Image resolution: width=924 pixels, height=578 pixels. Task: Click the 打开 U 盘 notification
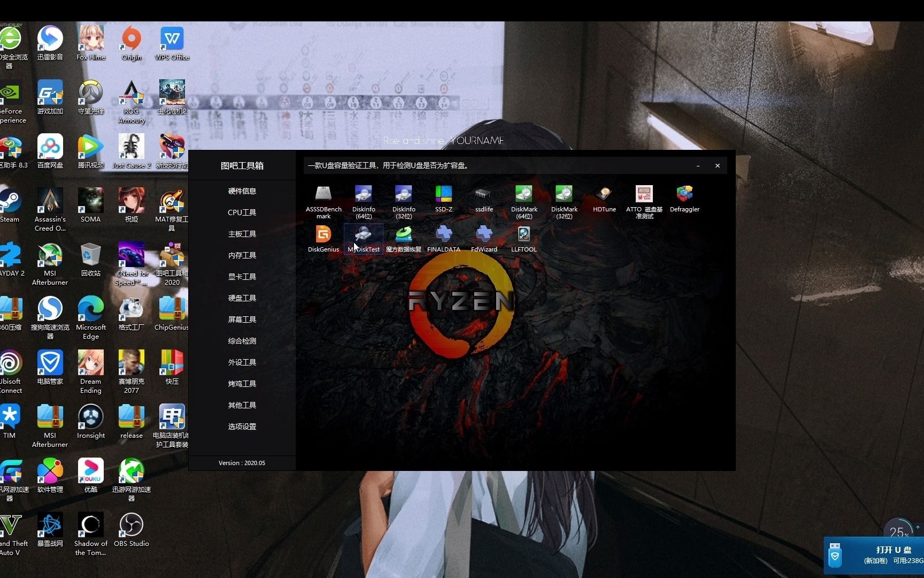click(x=874, y=555)
